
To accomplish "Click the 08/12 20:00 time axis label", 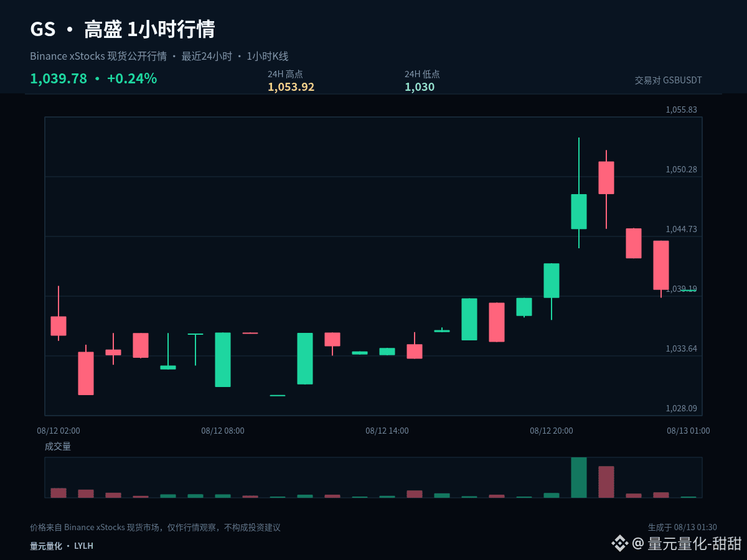I will coord(552,431).
